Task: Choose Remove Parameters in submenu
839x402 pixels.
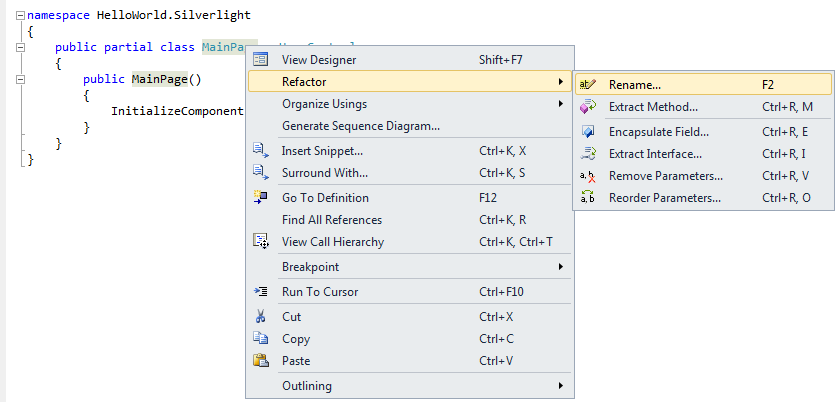Action: 703,176
